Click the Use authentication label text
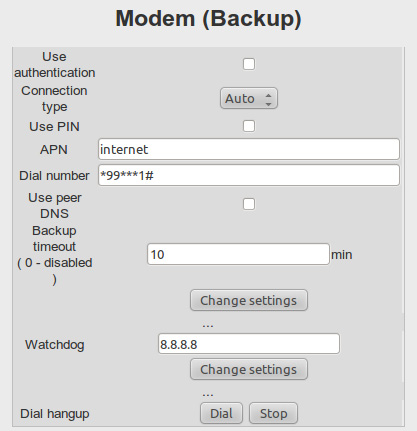The width and height of the screenshot is (417, 431). pos(54,65)
